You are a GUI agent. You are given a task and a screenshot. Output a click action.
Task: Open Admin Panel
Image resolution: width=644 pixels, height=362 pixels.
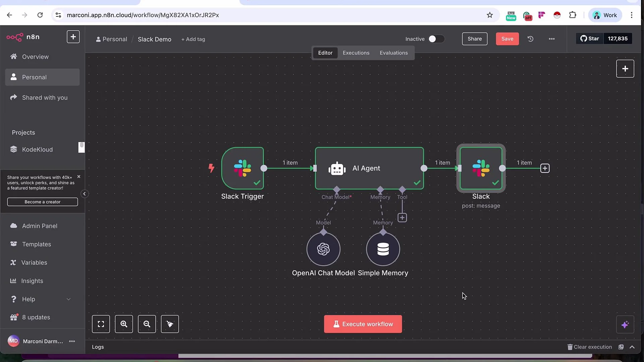click(x=42, y=226)
